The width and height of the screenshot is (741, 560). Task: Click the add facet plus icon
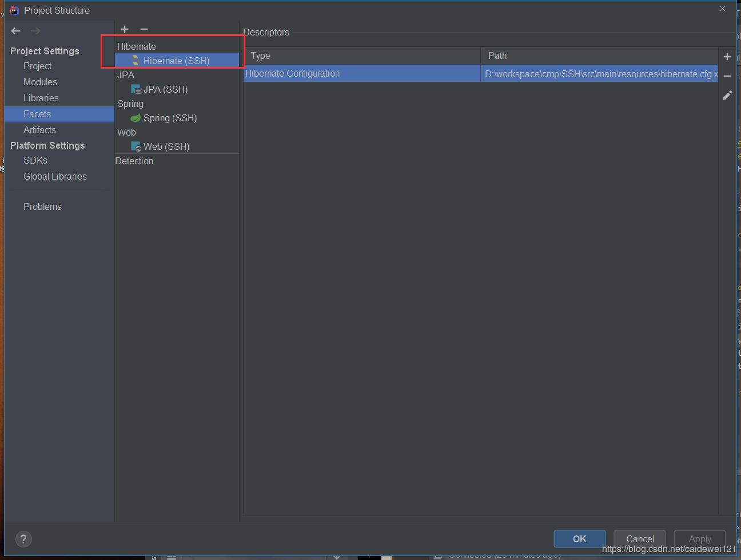pyautogui.click(x=125, y=29)
